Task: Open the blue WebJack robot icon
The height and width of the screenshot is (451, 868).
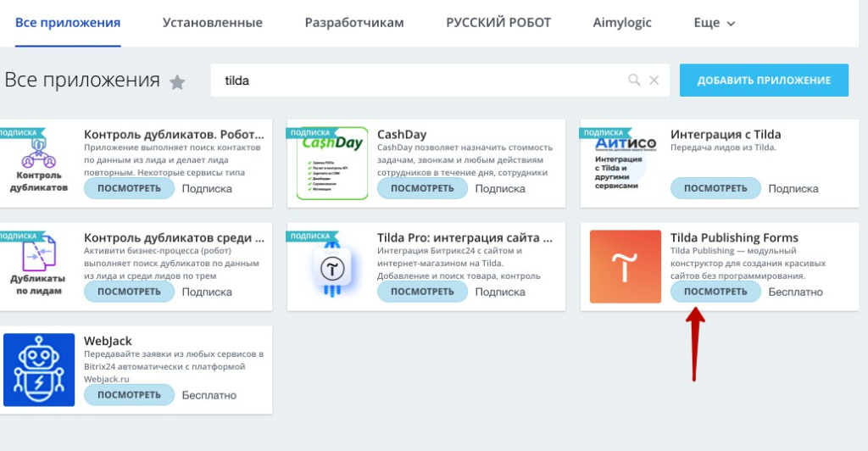Action: [x=39, y=370]
